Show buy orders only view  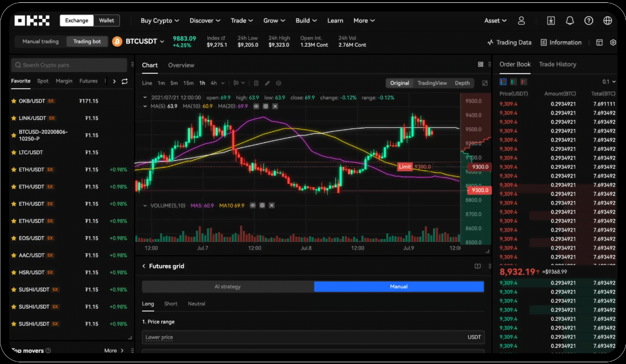[x=514, y=82]
